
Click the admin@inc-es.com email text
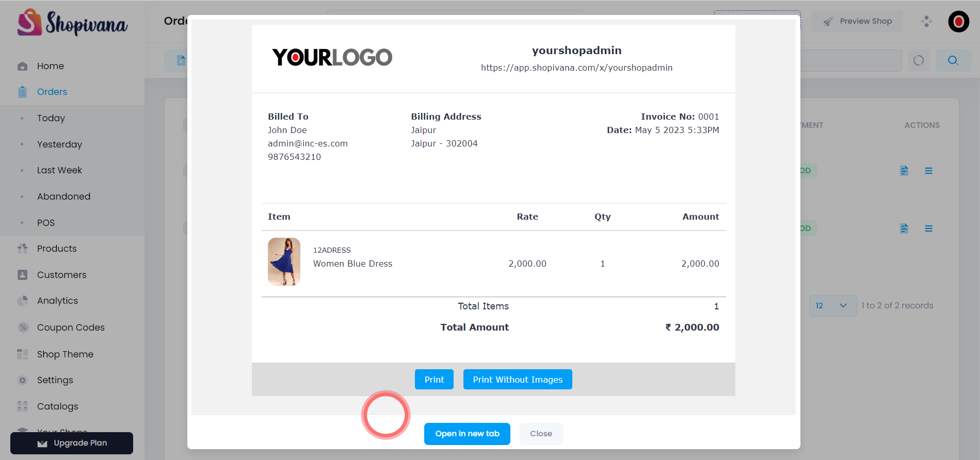(x=308, y=143)
